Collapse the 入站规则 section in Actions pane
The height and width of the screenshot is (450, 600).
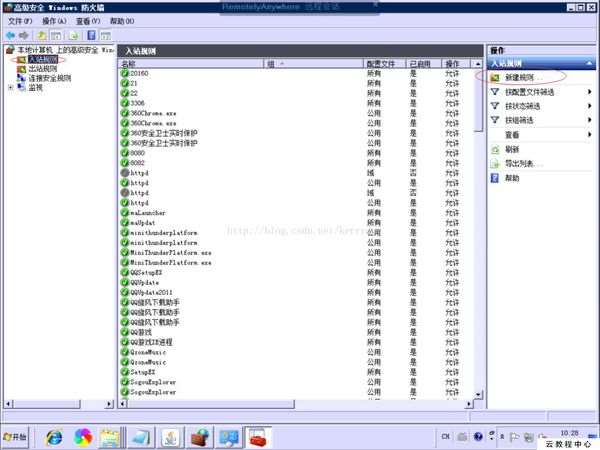tap(589, 63)
